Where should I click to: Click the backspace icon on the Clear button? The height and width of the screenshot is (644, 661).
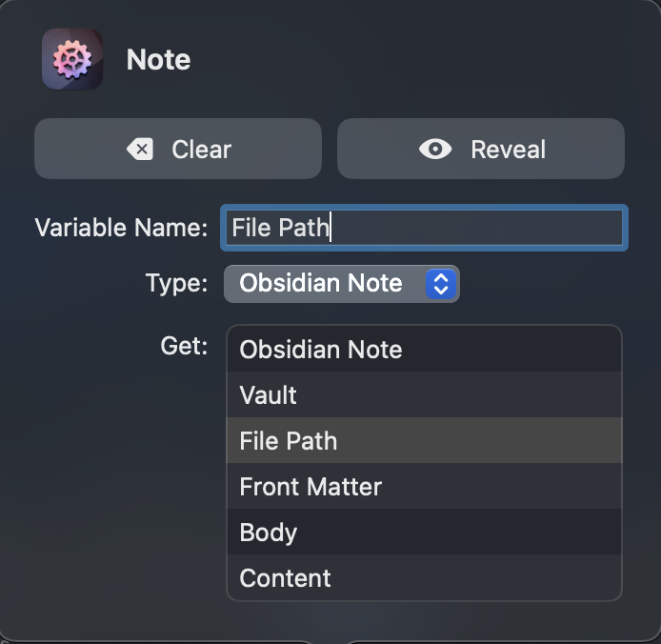click(140, 150)
